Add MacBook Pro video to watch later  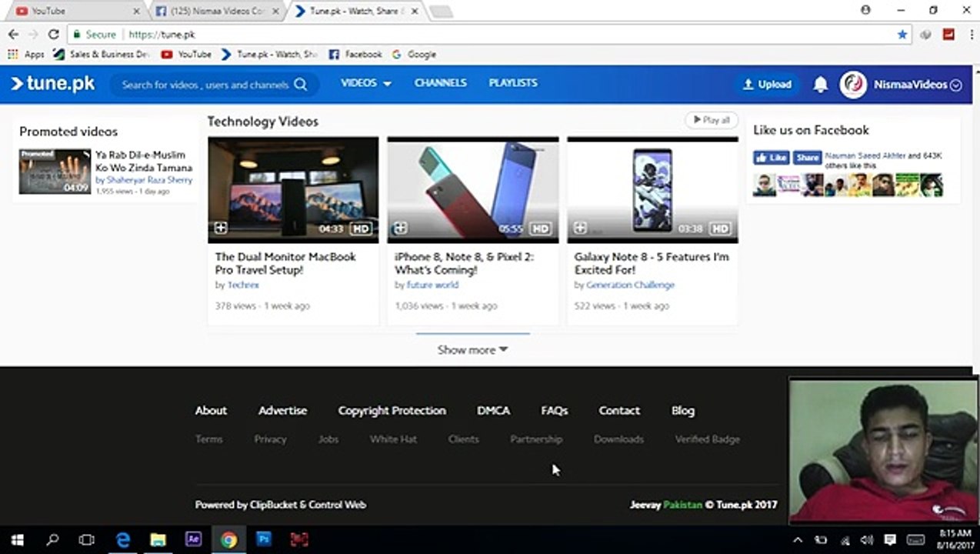[x=221, y=229]
